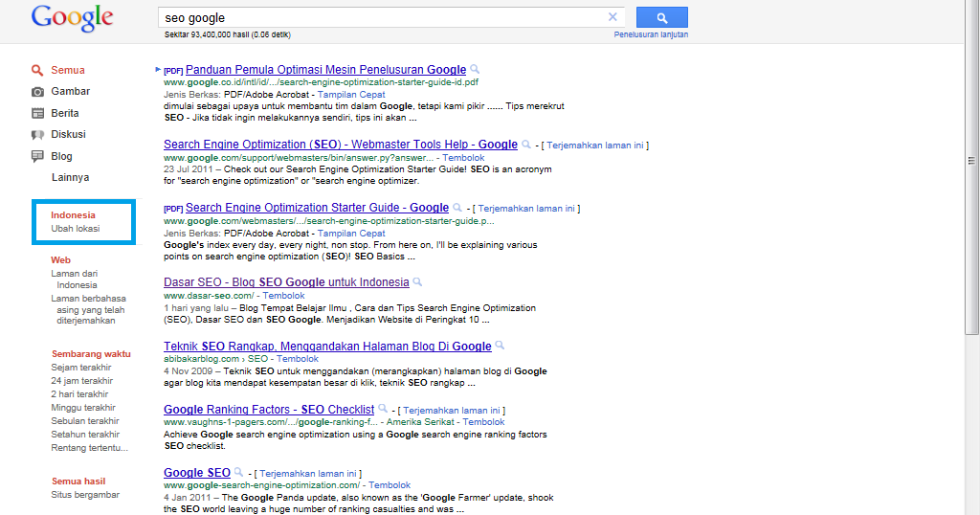The height and width of the screenshot is (515, 980).
Task: Click Tampilan Cepat under Starter Guide result
Action: (x=351, y=234)
